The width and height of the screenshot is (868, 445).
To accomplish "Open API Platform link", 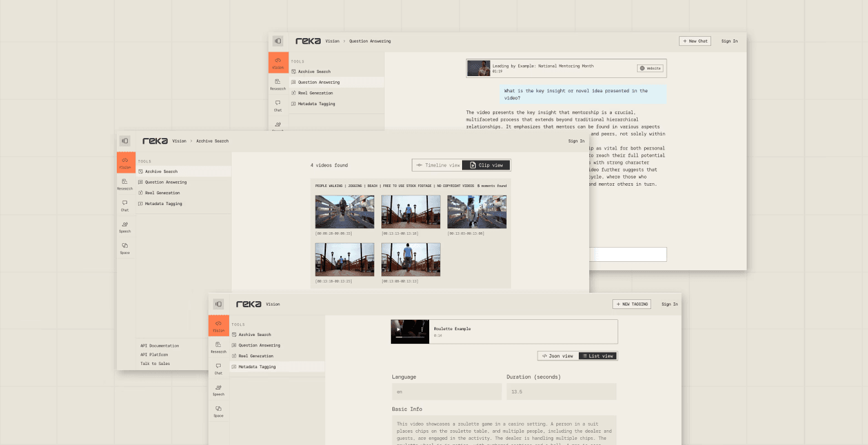I will (x=154, y=355).
